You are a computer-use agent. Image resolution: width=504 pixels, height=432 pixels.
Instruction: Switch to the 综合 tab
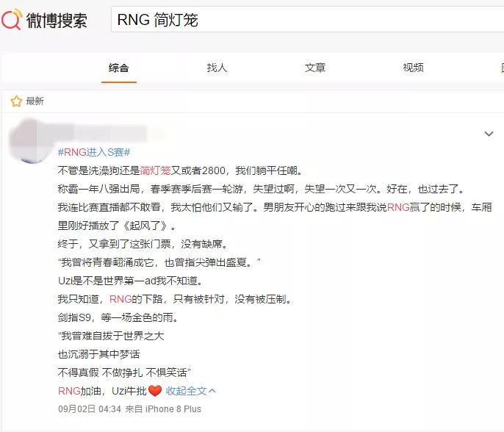[x=118, y=68]
